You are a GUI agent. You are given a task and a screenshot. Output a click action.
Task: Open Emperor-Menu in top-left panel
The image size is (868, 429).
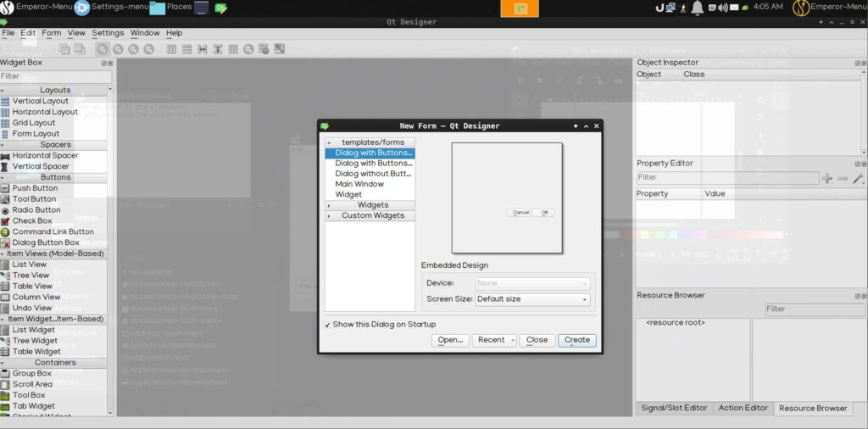[x=36, y=7]
